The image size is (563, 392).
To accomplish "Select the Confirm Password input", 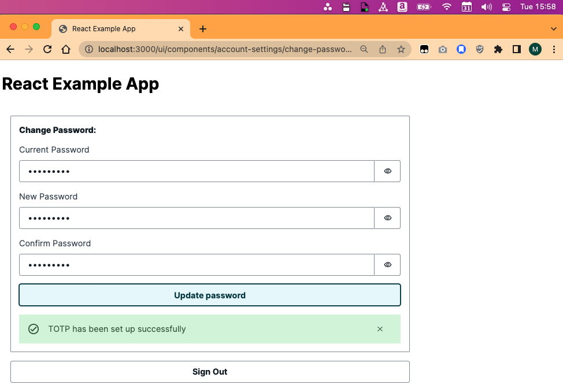I will pyautogui.click(x=197, y=265).
